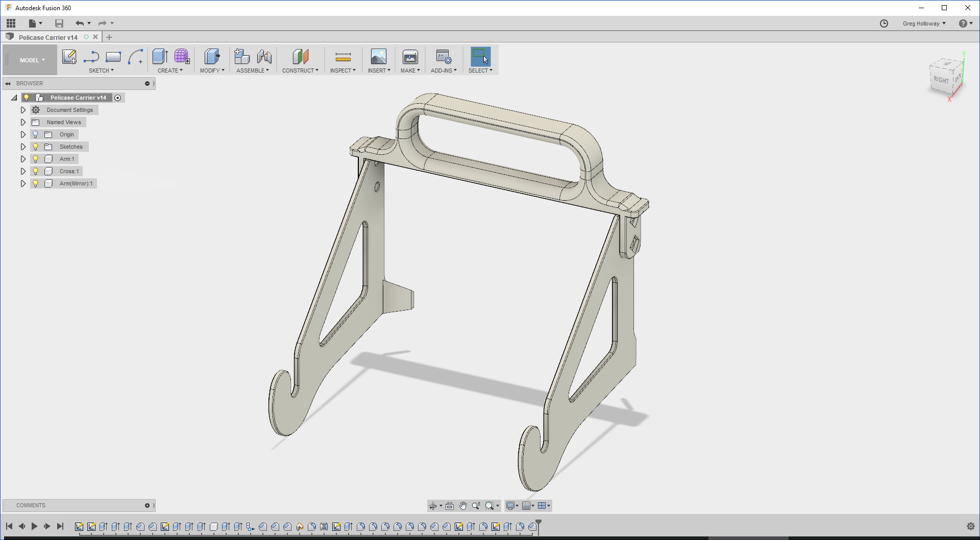Screen dimensions: 980x540
Task: Open the Greg Holloway account dropdown
Action: tap(924, 24)
